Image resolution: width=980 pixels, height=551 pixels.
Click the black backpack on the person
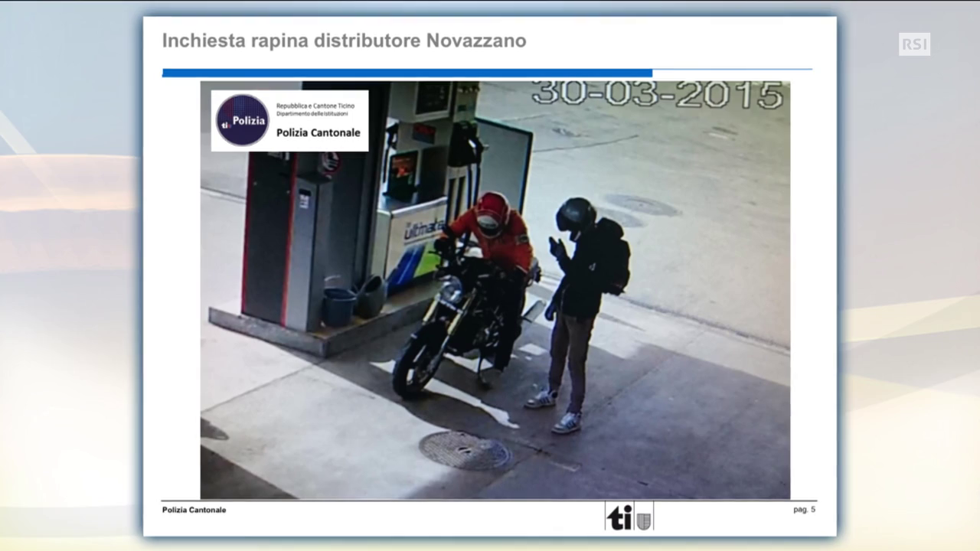click(x=613, y=256)
